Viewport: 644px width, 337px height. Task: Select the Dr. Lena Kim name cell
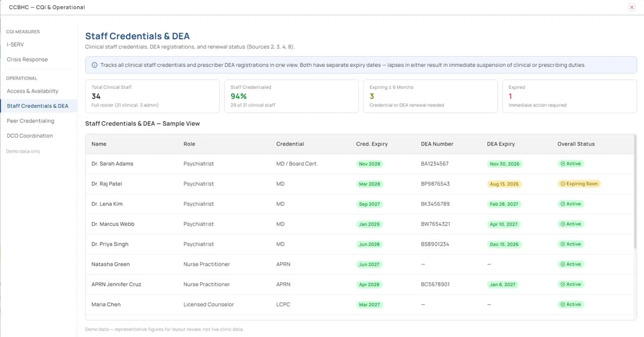pos(107,204)
